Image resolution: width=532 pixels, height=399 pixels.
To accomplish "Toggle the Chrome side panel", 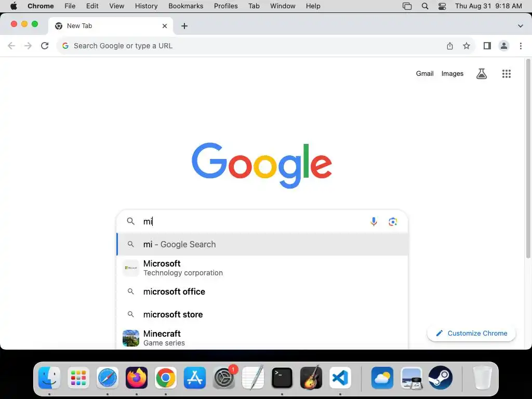I will pyautogui.click(x=487, y=46).
